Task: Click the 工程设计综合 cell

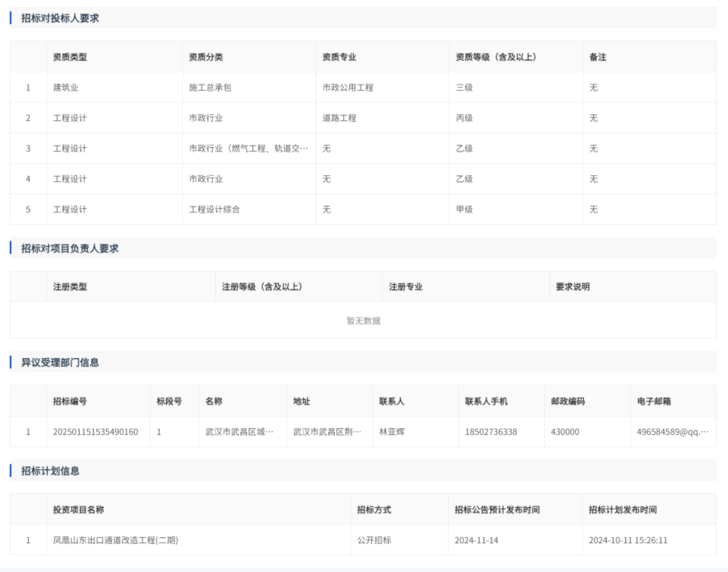Action: [214, 209]
